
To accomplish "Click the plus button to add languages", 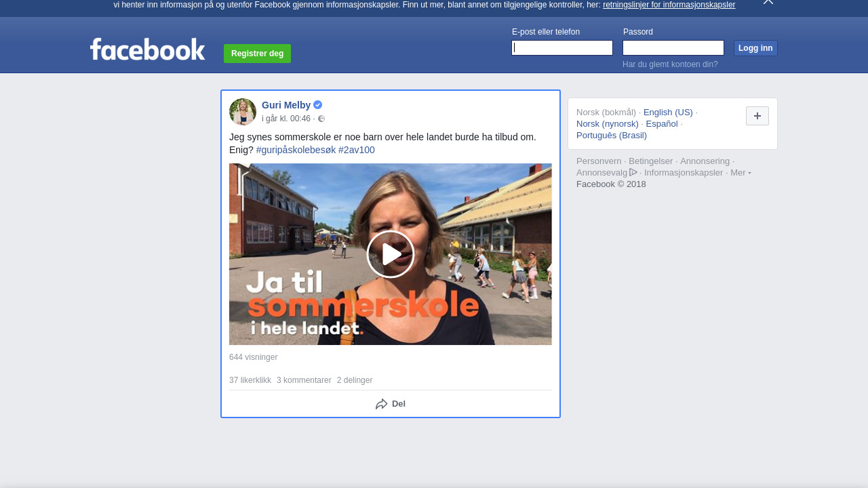I will coord(757,116).
